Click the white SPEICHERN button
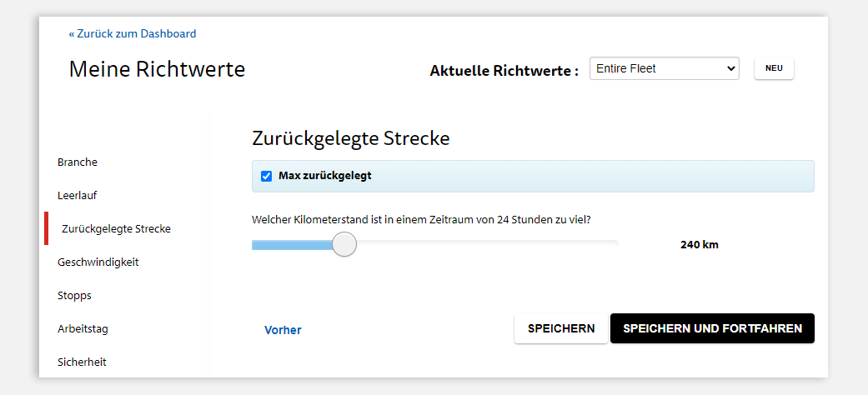The image size is (868, 395). [560, 328]
